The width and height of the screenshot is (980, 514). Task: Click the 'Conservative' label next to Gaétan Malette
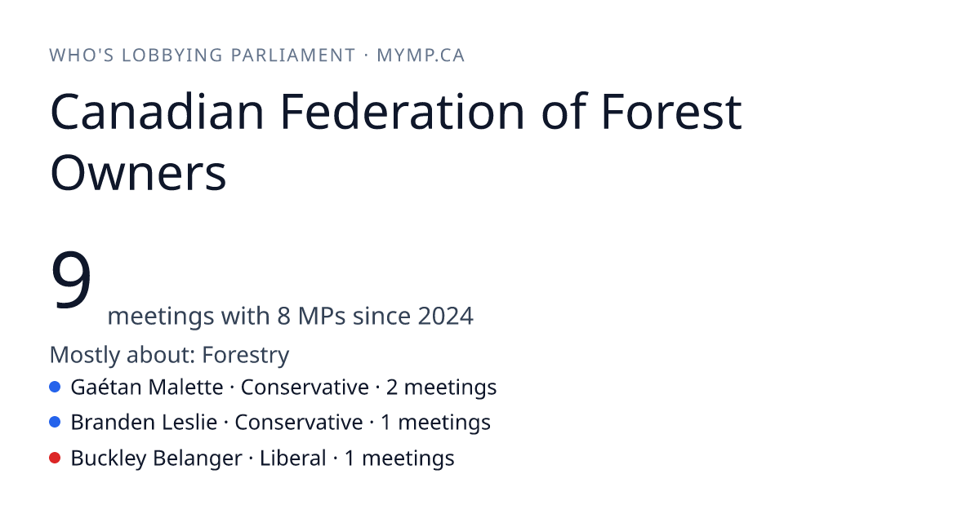pyautogui.click(x=305, y=387)
